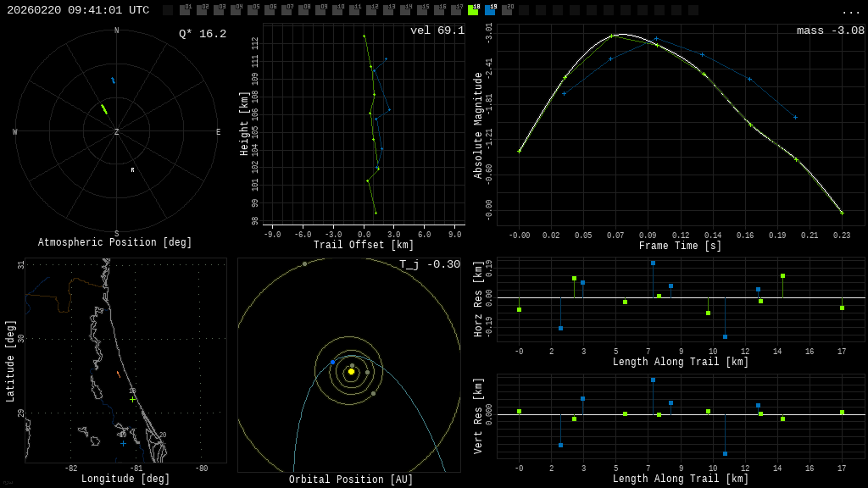Open the three-dot overflow menu

point(850,11)
